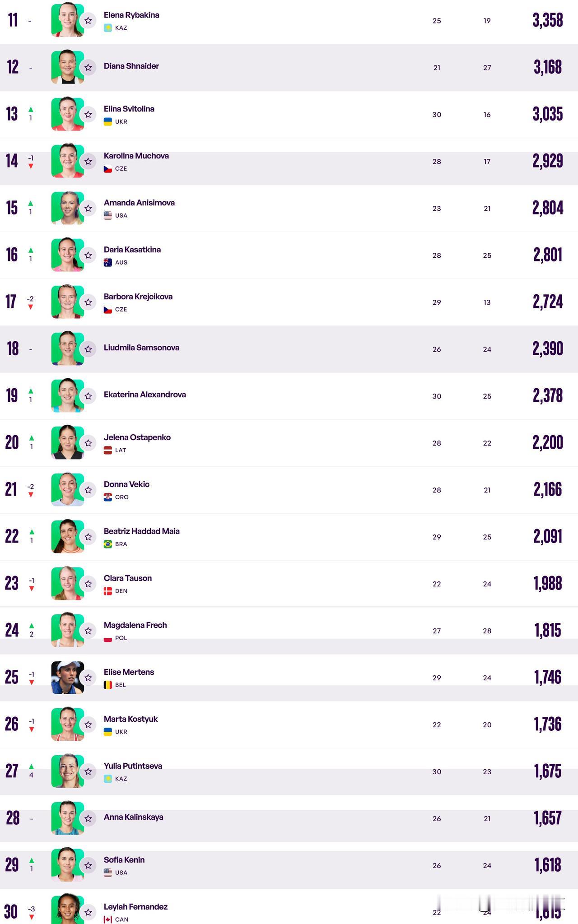Tap Sofia Kenin's star icon
The width and height of the screenshot is (578, 924).
[88, 866]
